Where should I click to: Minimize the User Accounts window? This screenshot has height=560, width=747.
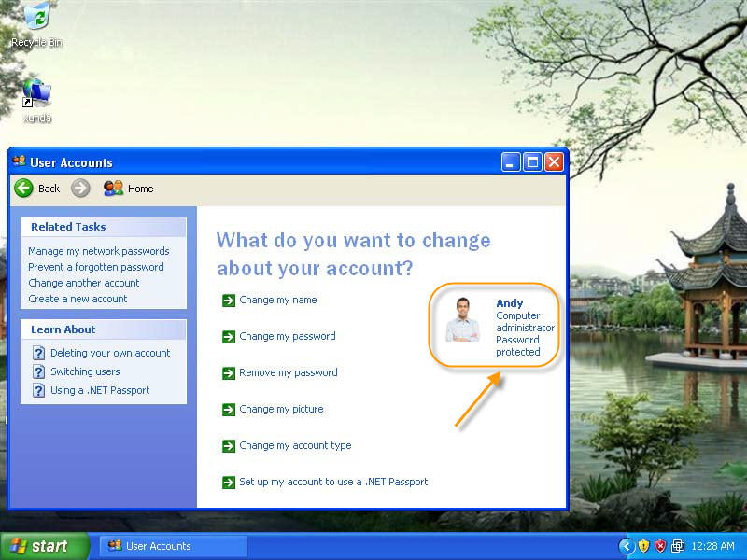click(511, 162)
